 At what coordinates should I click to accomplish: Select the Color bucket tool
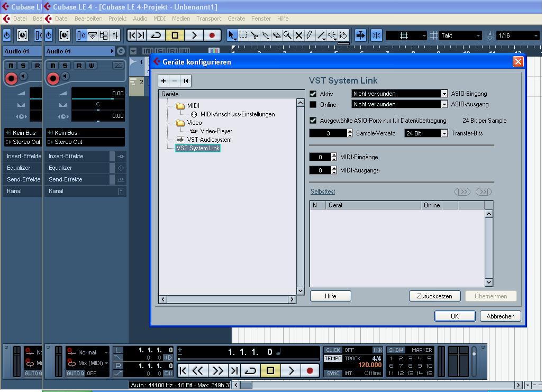(x=343, y=35)
